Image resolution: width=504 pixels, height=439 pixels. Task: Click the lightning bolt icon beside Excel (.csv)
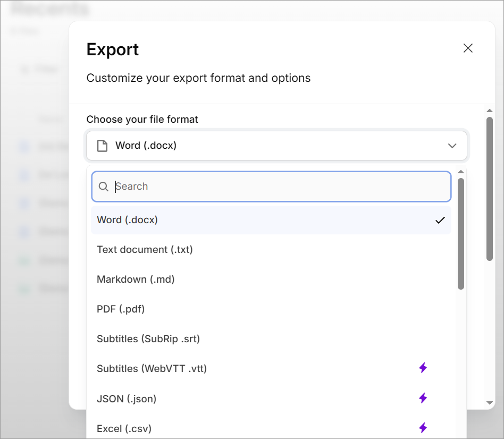click(423, 428)
